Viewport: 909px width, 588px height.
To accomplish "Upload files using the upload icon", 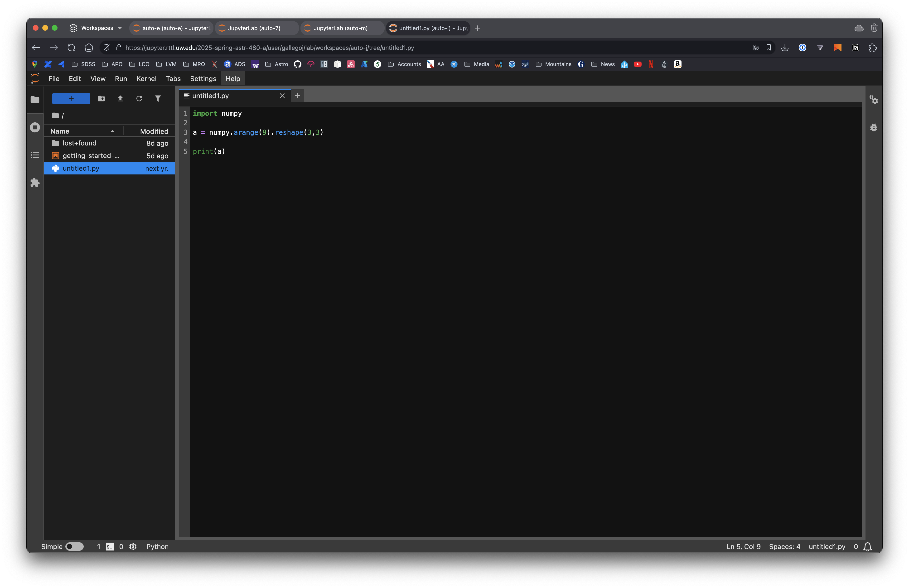I will point(120,98).
